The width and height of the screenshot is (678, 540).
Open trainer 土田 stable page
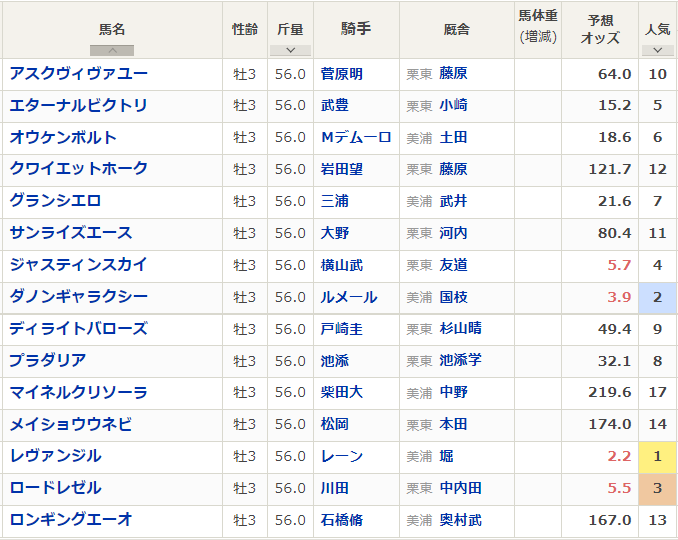pyautogui.click(x=454, y=137)
